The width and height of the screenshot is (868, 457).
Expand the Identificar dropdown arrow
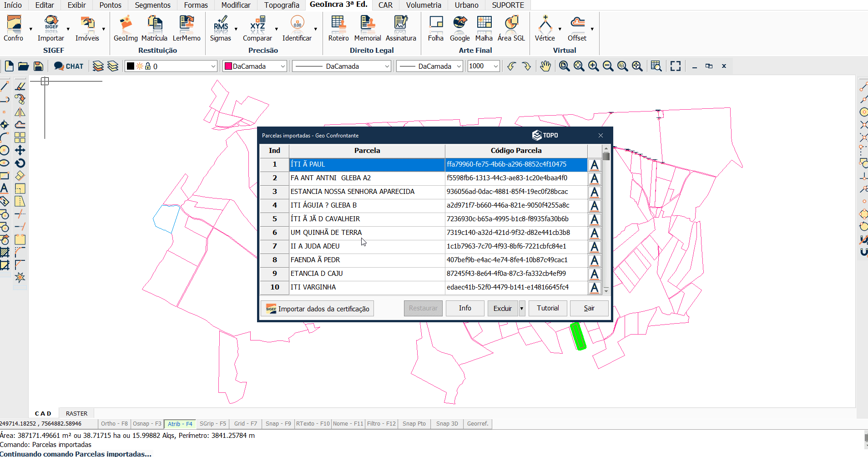pyautogui.click(x=316, y=29)
